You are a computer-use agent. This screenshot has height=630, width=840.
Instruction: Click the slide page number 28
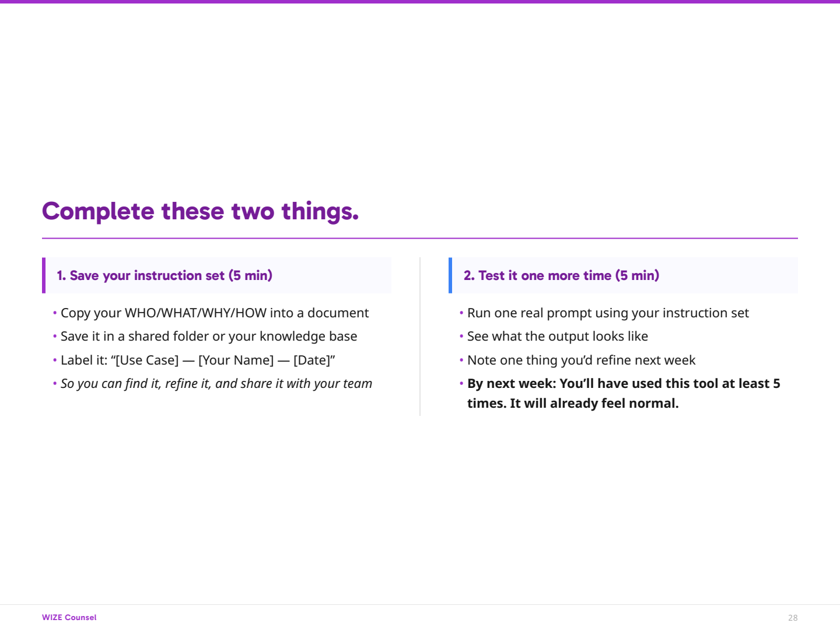point(793,618)
